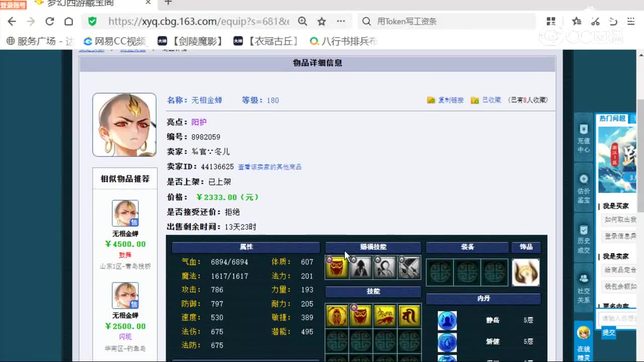
Task: Click the 无相金蝉 pet portrait
Action: (x=124, y=125)
